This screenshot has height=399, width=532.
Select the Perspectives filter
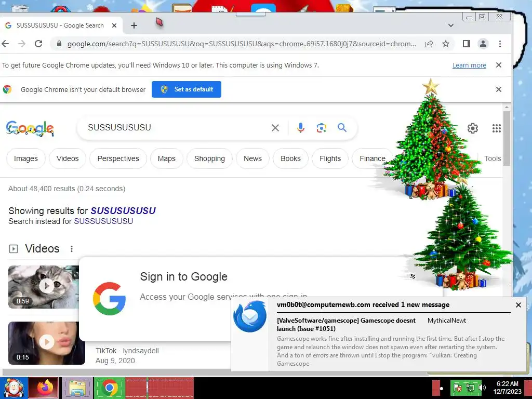tap(118, 158)
